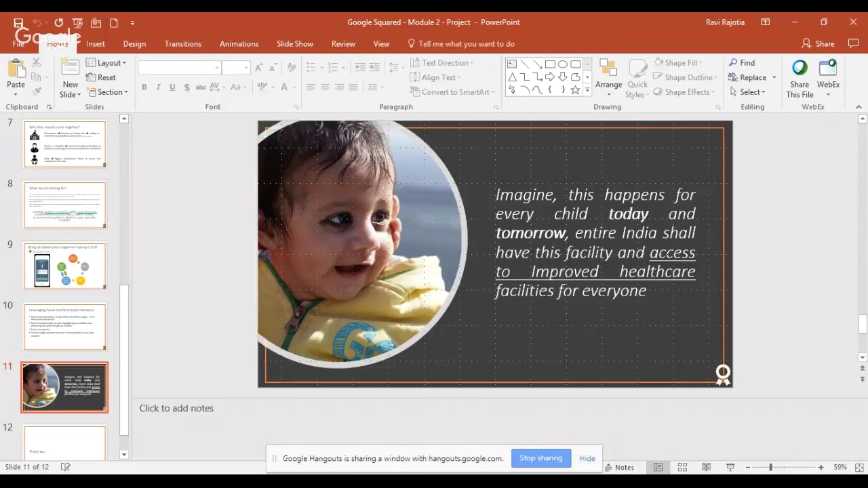
Task: Align text left
Action: (x=311, y=87)
